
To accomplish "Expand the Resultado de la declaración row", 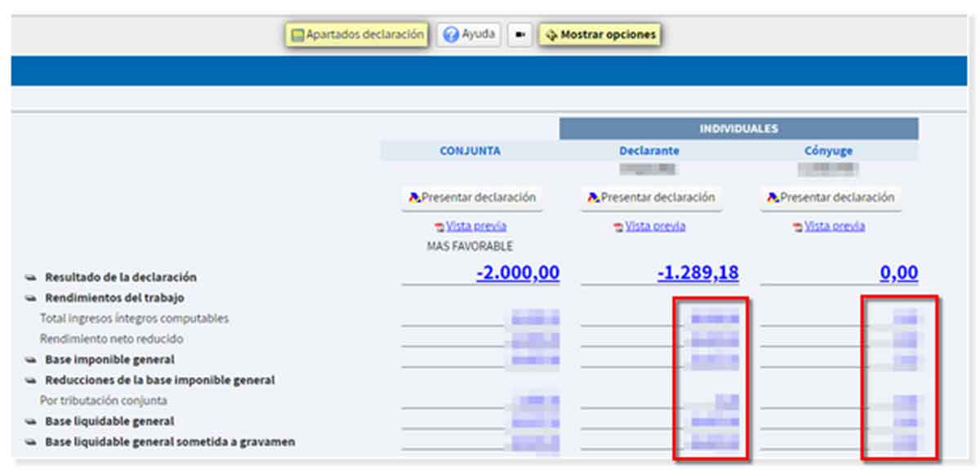I will [x=30, y=277].
